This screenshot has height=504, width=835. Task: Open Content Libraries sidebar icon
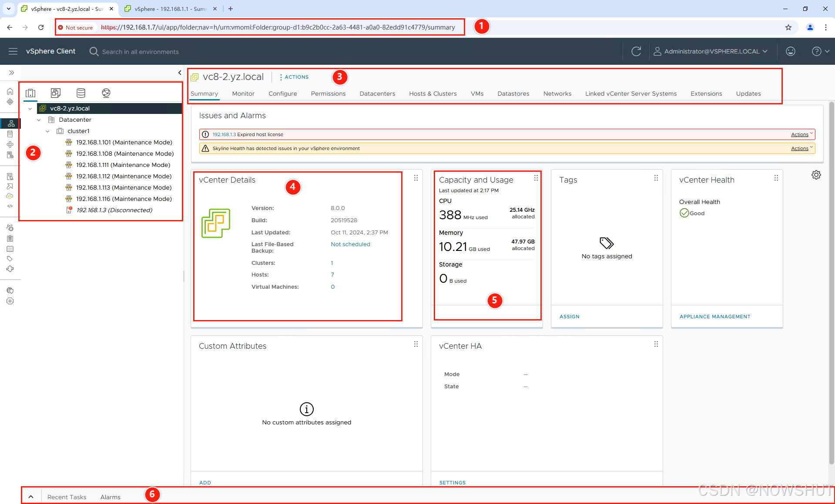click(10, 134)
